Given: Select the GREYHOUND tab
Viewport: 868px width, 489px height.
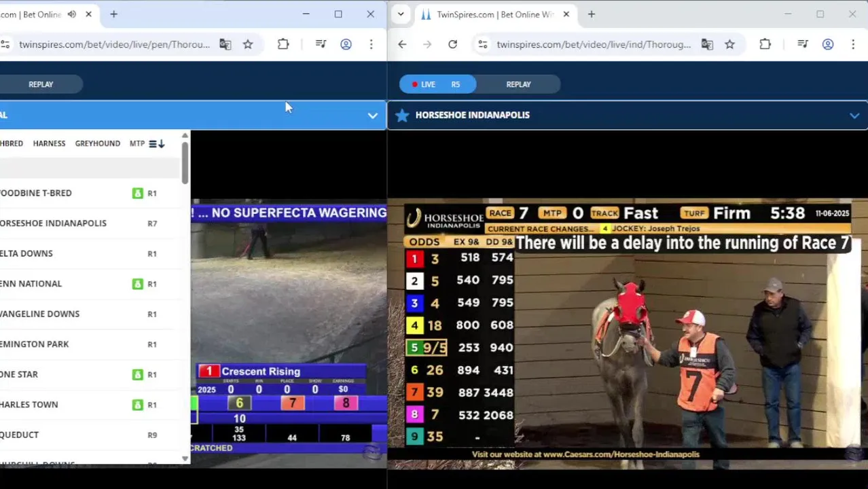Looking at the screenshot, I should pyautogui.click(x=97, y=143).
